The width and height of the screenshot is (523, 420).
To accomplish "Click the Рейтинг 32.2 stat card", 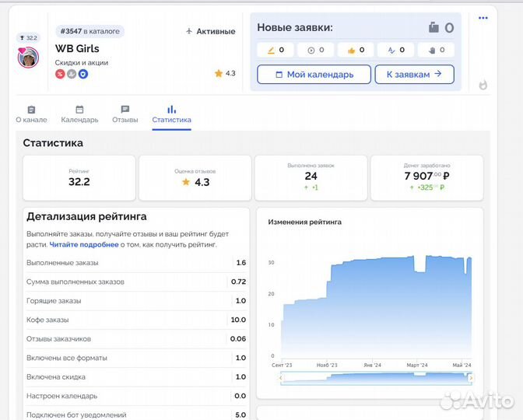I will click(x=79, y=178).
